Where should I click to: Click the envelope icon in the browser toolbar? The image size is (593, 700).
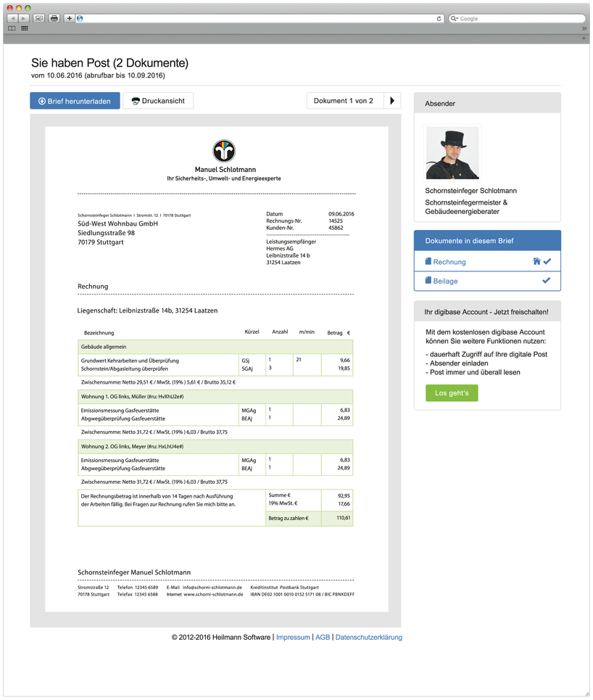39,18
